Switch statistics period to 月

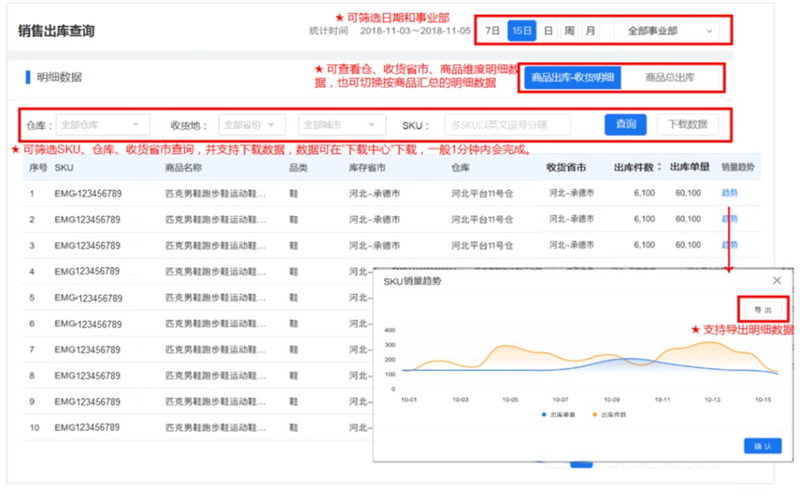(590, 31)
